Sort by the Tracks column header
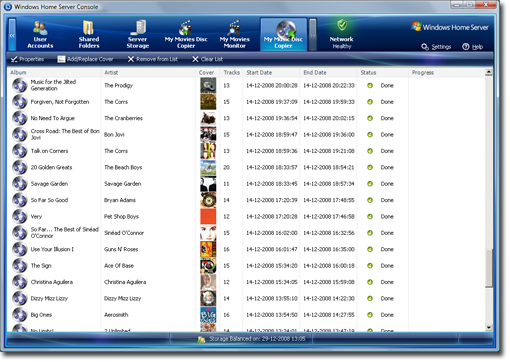This screenshot has height=362, width=510. pos(232,73)
